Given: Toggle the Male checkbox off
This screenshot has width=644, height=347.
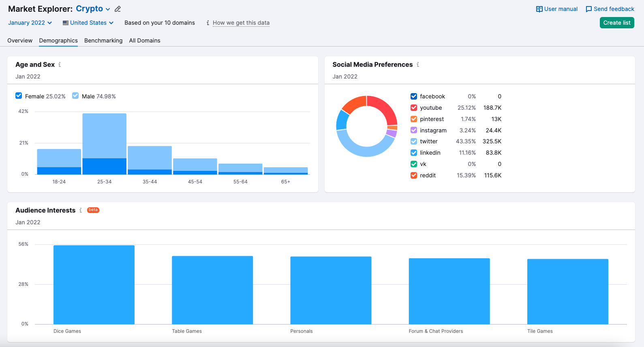Looking at the screenshot, I should click(75, 96).
